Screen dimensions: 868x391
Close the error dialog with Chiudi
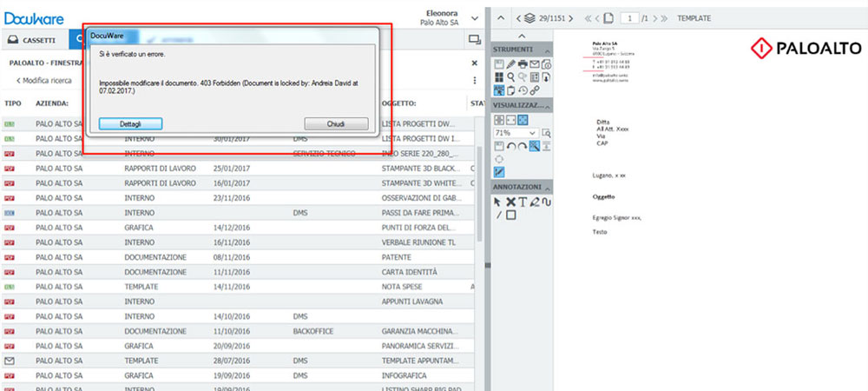point(336,124)
